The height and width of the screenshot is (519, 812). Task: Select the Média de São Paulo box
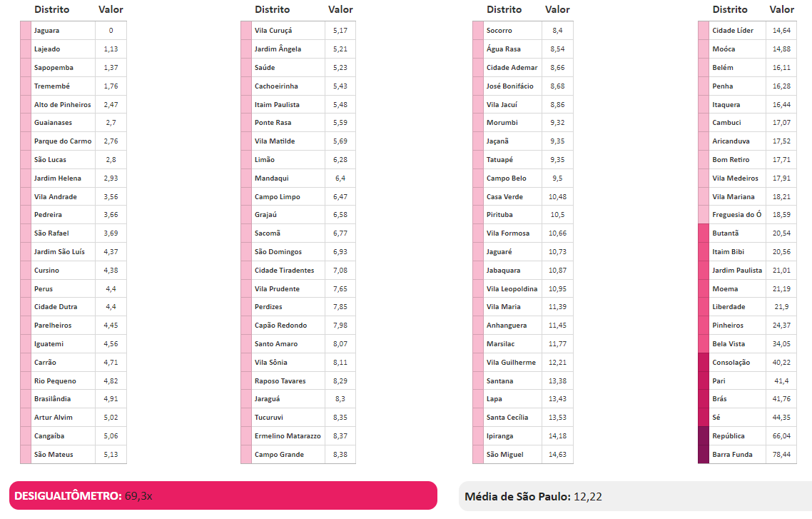635,496
